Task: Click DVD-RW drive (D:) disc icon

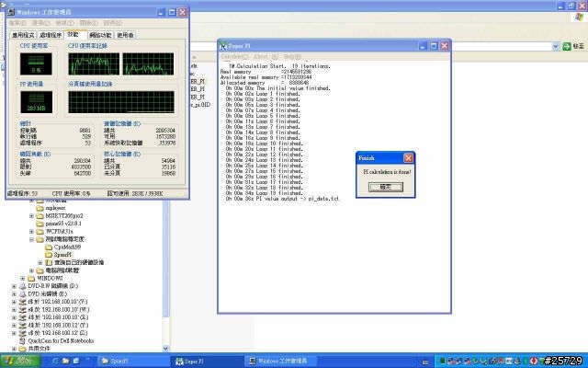Action: pyautogui.click(x=23, y=286)
